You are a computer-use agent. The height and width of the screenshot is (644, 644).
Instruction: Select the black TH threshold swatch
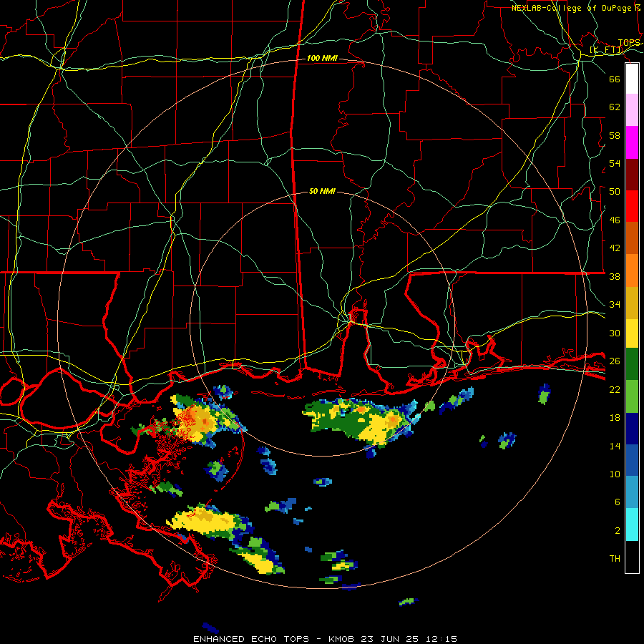[632, 557]
